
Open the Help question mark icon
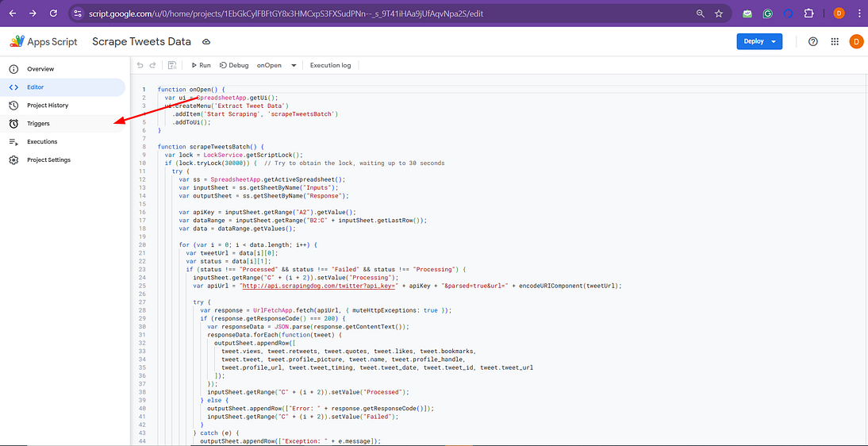(x=813, y=41)
